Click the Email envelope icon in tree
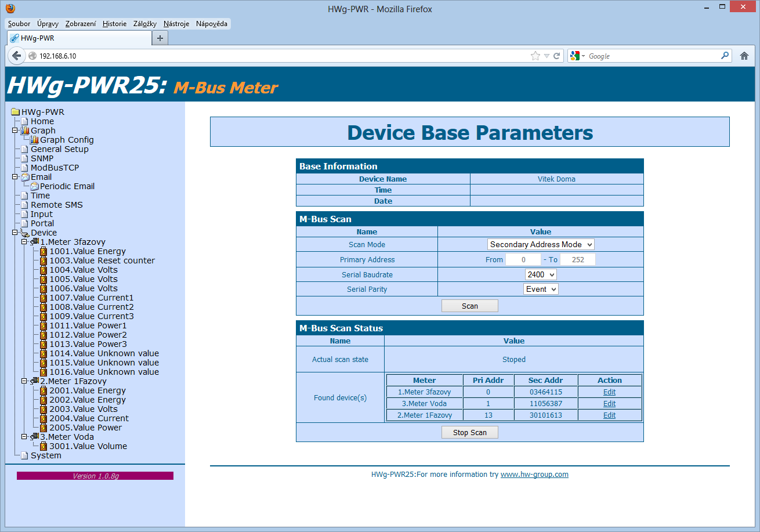Screen dimensions: 760x532 tap(25, 177)
